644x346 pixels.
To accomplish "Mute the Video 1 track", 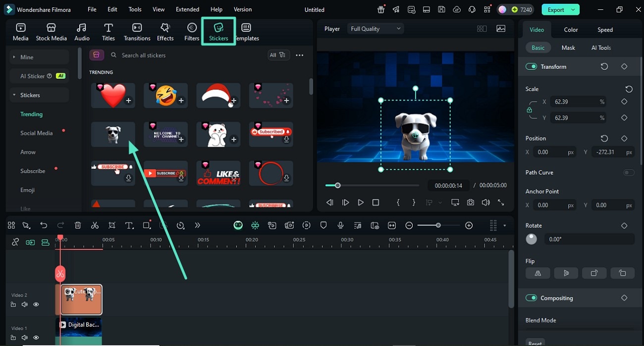I will pos(25,338).
